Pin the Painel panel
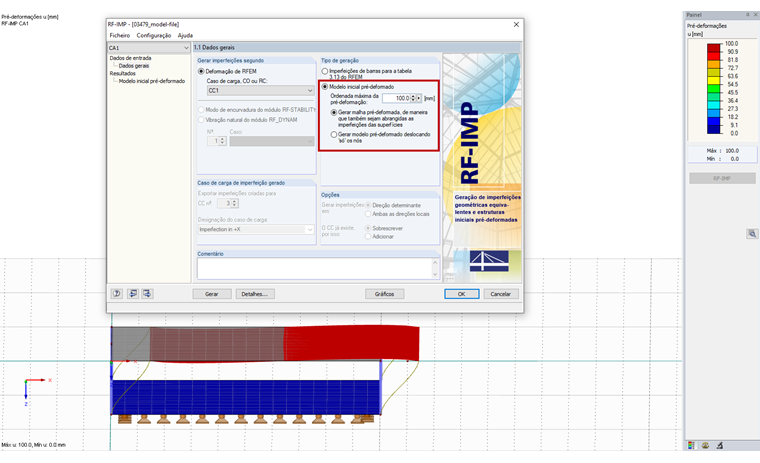The height and width of the screenshot is (463, 760). tap(747, 15)
